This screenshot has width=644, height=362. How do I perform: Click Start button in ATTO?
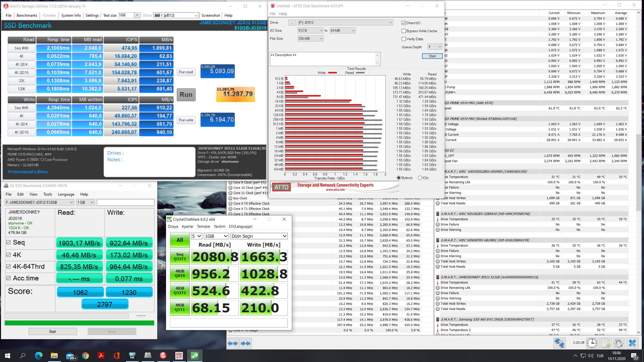(x=432, y=56)
